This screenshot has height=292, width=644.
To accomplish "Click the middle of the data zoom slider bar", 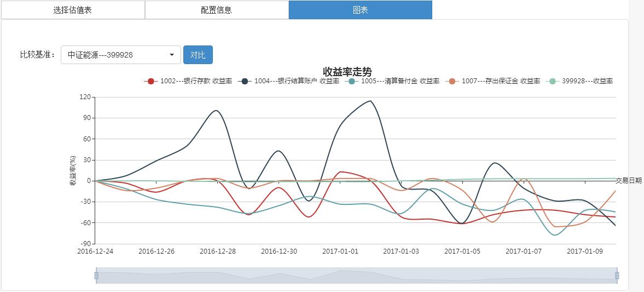I will click(x=357, y=276).
